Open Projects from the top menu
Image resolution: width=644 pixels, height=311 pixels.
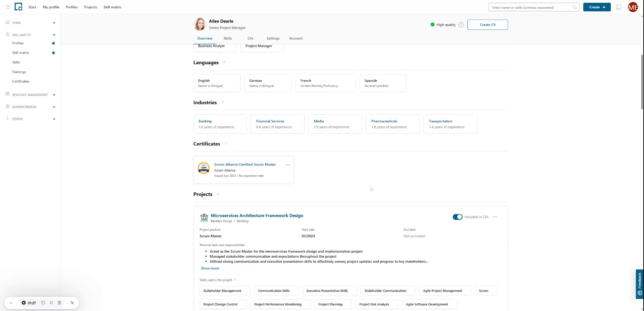tap(90, 7)
